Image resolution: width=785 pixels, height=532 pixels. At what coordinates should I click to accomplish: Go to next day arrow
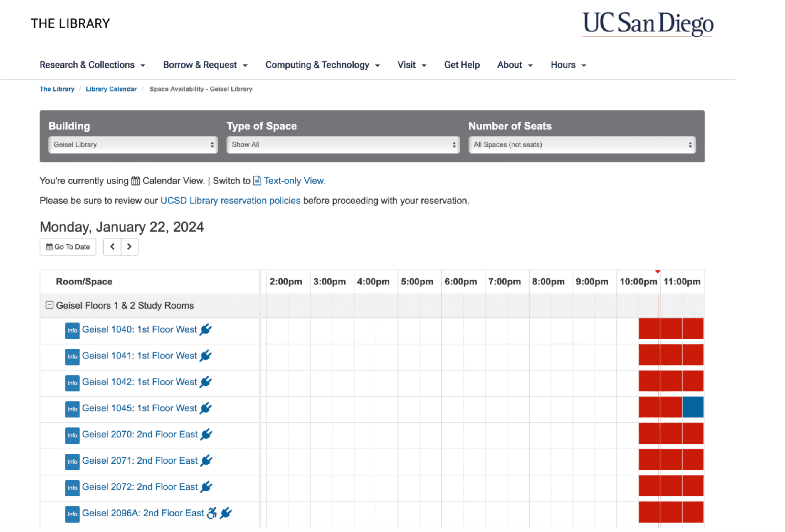click(130, 247)
